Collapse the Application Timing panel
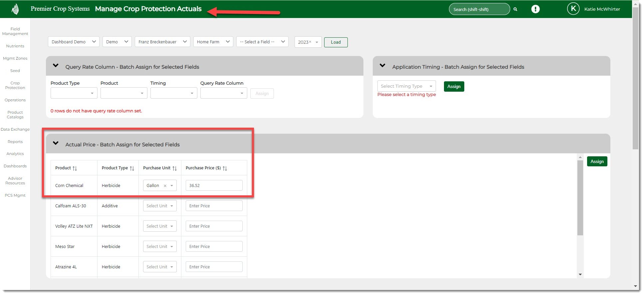Viewport: 644px width, 295px height. tap(382, 66)
